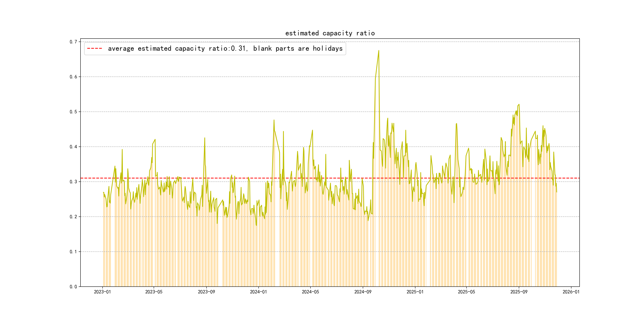The image size is (644, 322).
Task: Click the 0.0 y-axis tick label
Action: 73,287
